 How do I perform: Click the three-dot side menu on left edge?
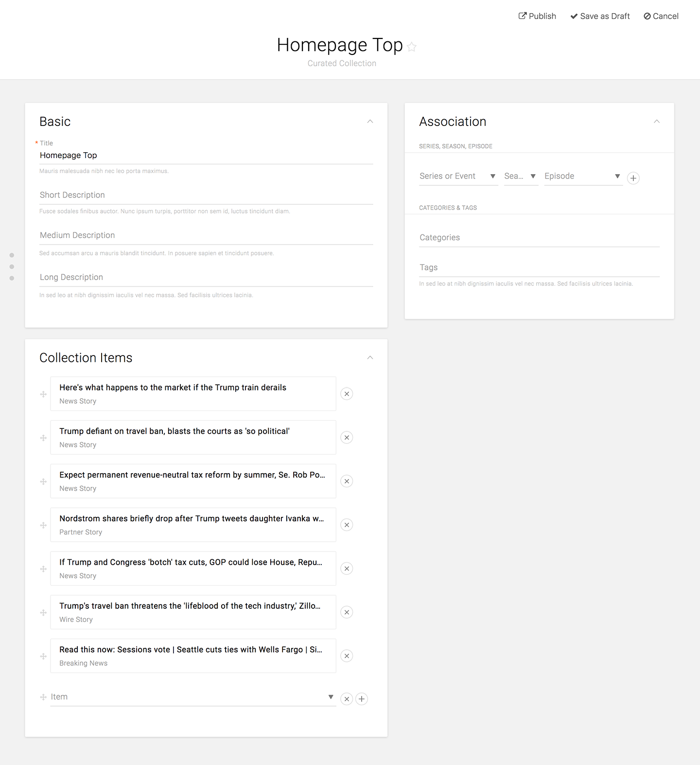(12, 267)
